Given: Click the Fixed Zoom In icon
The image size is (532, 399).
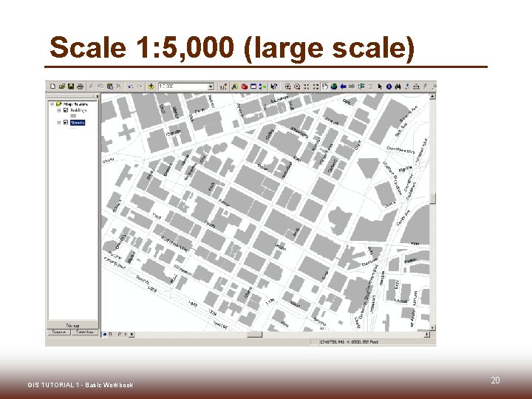Looking at the screenshot, I should (x=307, y=86).
